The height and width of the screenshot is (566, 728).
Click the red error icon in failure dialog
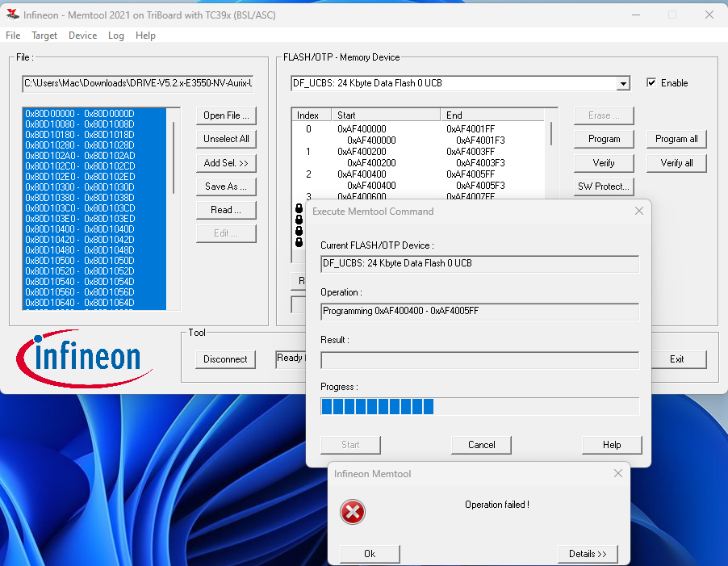tap(353, 512)
